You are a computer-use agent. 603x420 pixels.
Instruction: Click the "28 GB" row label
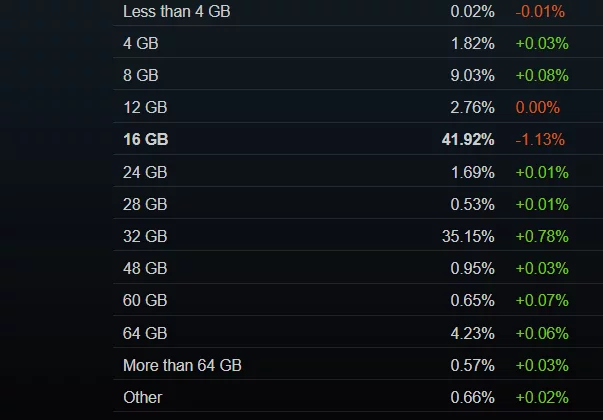(145, 204)
